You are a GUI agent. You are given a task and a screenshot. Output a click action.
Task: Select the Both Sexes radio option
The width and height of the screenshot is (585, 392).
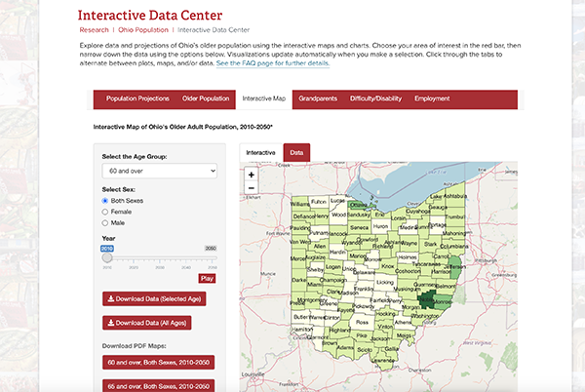pyautogui.click(x=106, y=200)
